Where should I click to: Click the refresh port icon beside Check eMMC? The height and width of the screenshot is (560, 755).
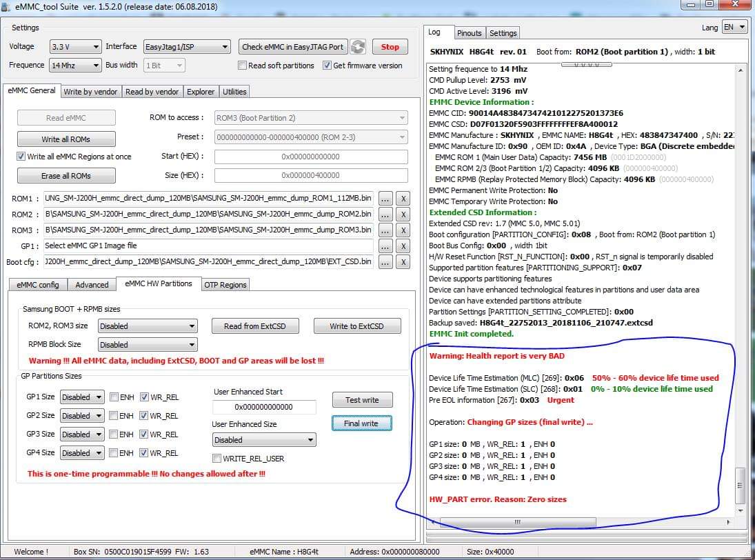point(358,47)
